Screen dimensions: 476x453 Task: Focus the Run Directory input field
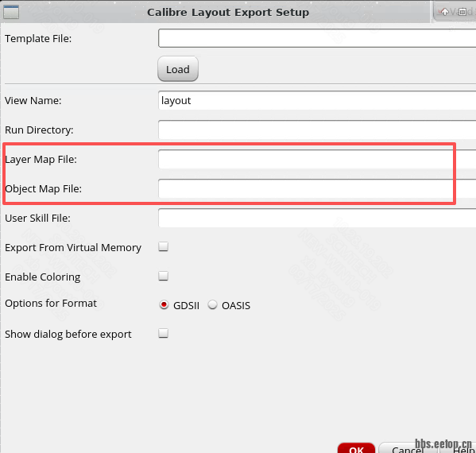click(x=317, y=130)
